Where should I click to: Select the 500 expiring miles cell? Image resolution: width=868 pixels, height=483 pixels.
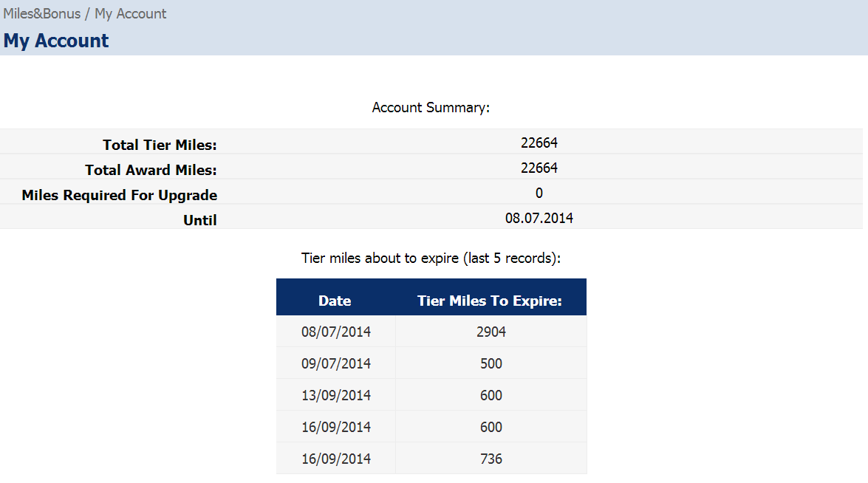pos(491,364)
